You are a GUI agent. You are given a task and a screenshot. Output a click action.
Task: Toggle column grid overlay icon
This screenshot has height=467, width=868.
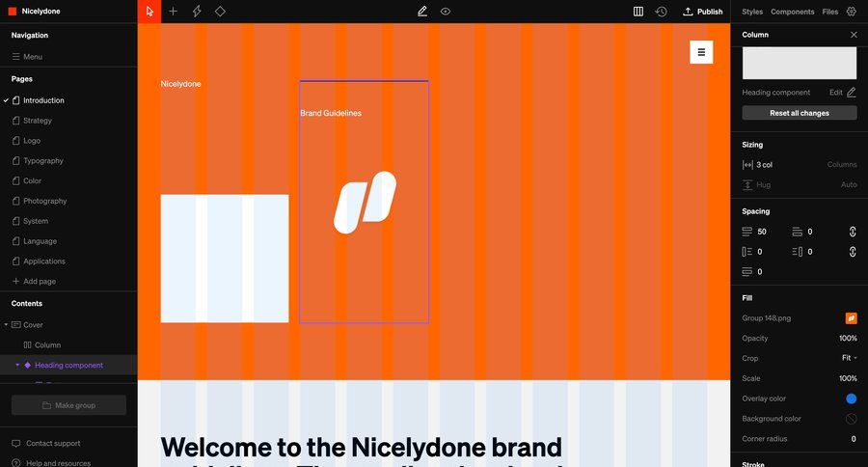pos(638,11)
